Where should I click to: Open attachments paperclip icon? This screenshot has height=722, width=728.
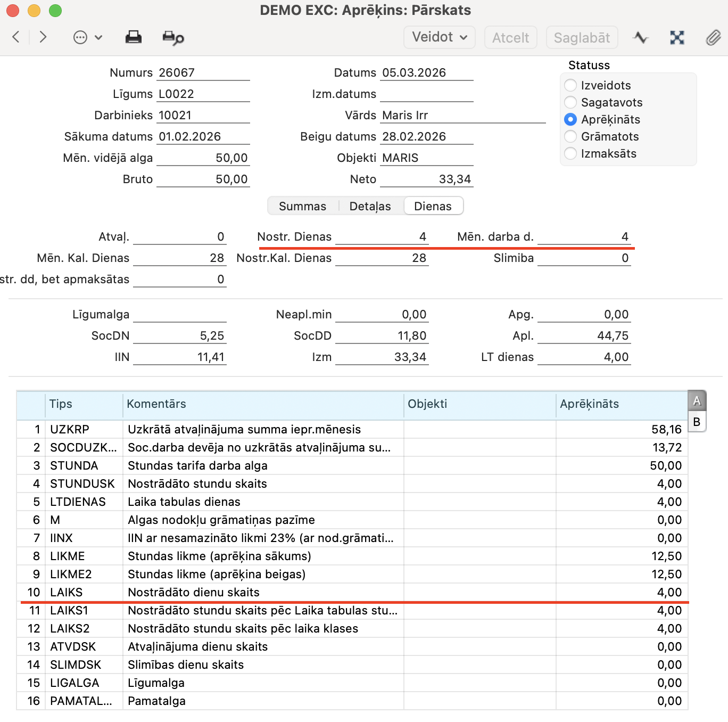tap(713, 37)
